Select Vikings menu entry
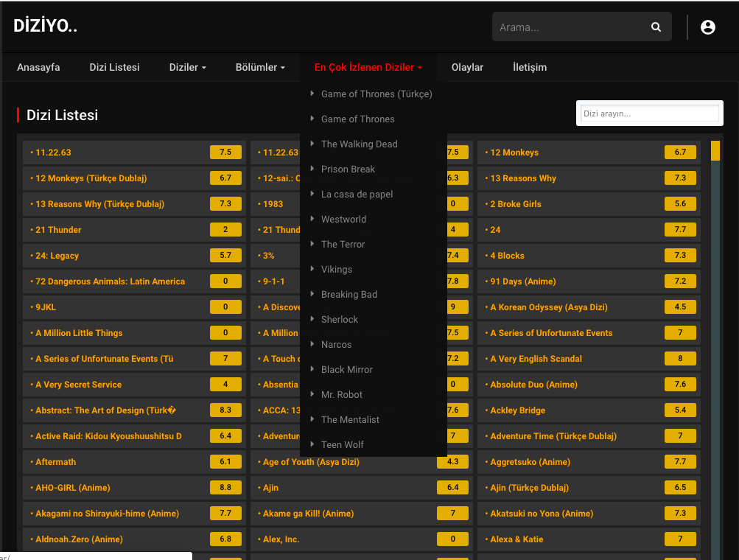The image size is (739, 560). (x=337, y=269)
